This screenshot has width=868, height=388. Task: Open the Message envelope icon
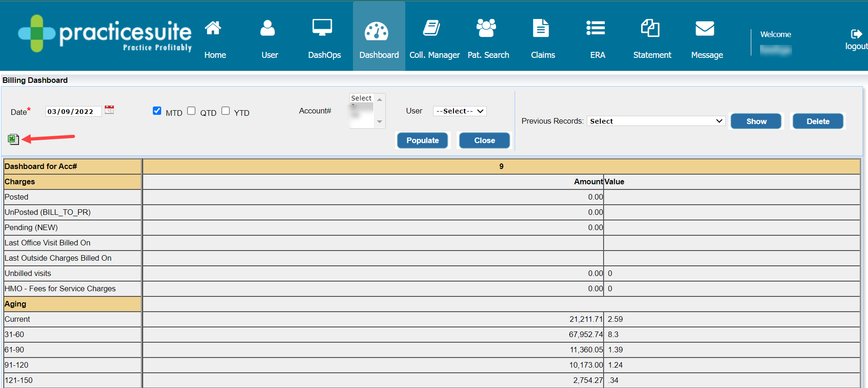[x=704, y=29]
